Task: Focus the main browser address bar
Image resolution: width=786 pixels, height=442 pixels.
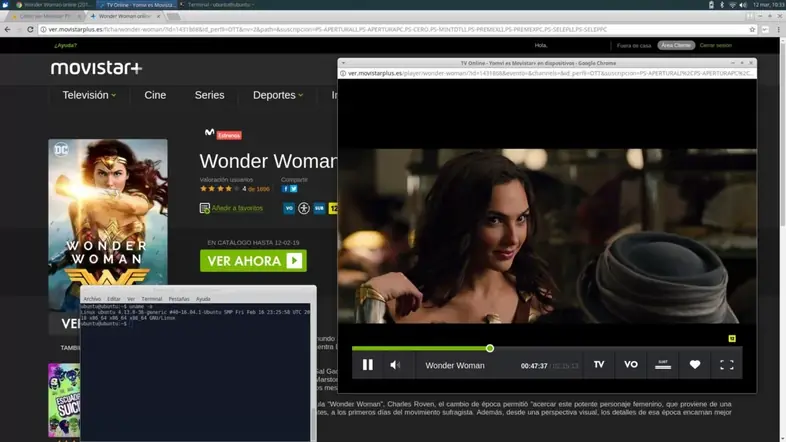Action: point(399,30)
